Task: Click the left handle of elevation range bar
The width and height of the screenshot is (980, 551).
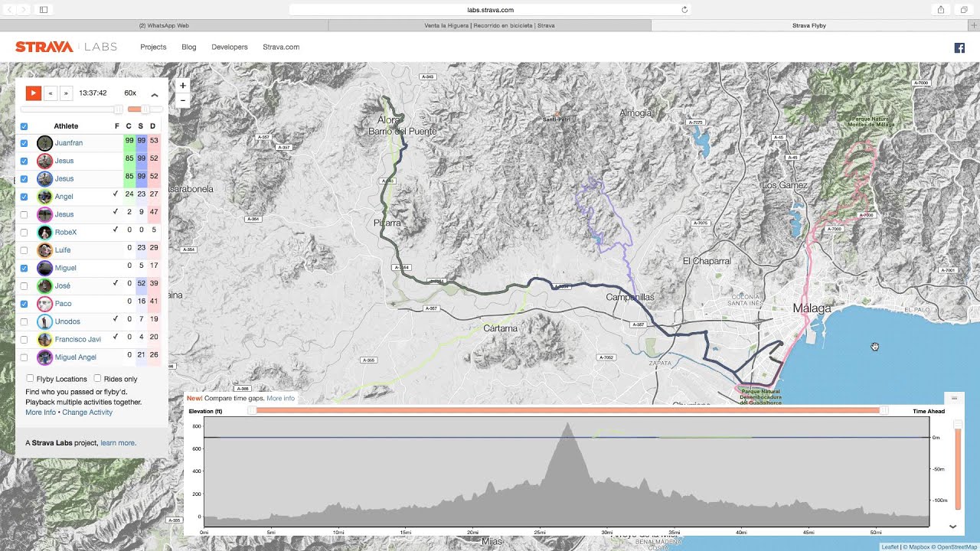Action: coord(252,411)
